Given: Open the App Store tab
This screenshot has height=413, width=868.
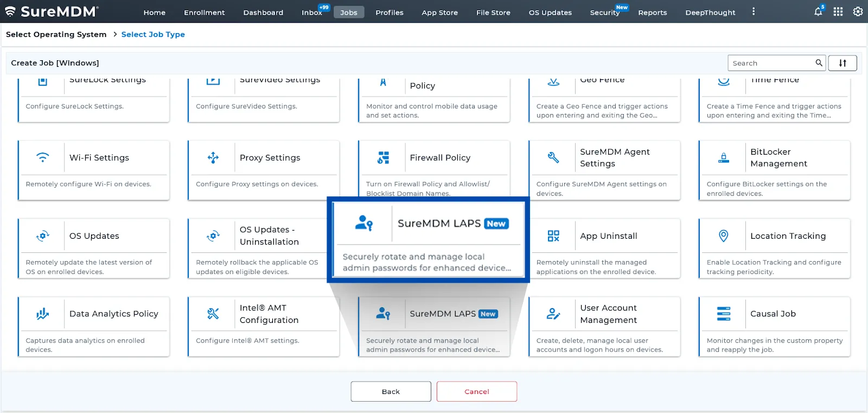Looking at the screenshot, I should click(439, 12).
